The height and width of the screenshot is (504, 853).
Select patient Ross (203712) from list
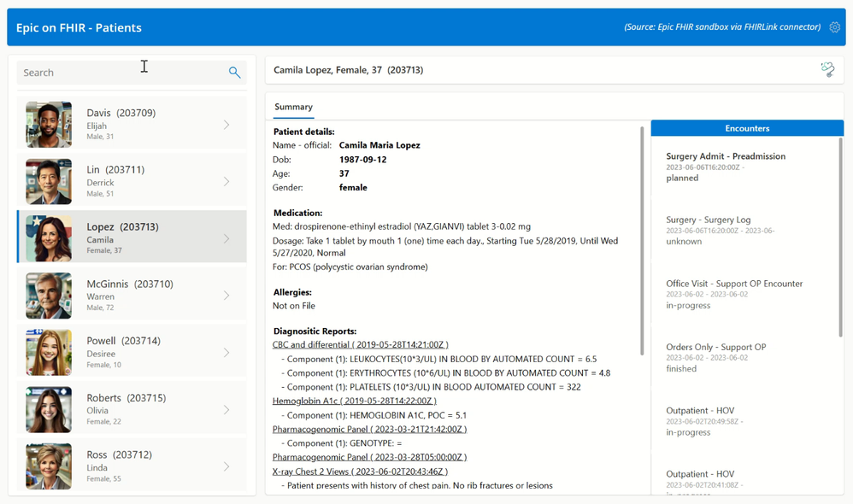pyautogui.click(x=132, y=466)
